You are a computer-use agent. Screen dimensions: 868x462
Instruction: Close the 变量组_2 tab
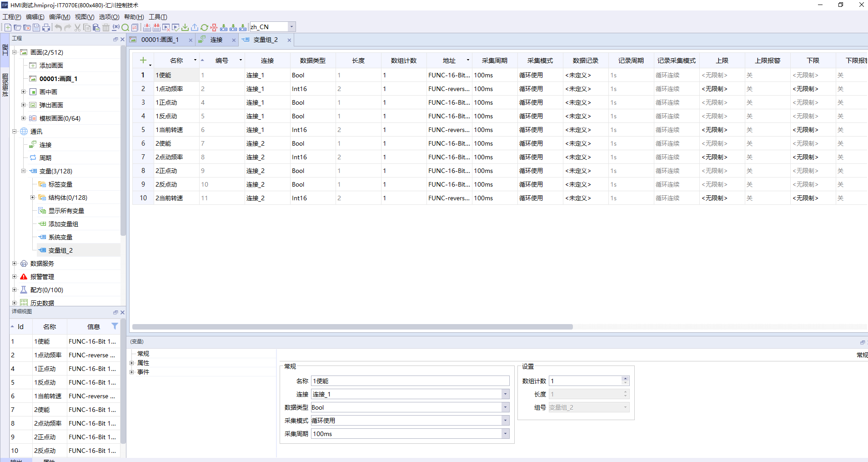point(289,40)
